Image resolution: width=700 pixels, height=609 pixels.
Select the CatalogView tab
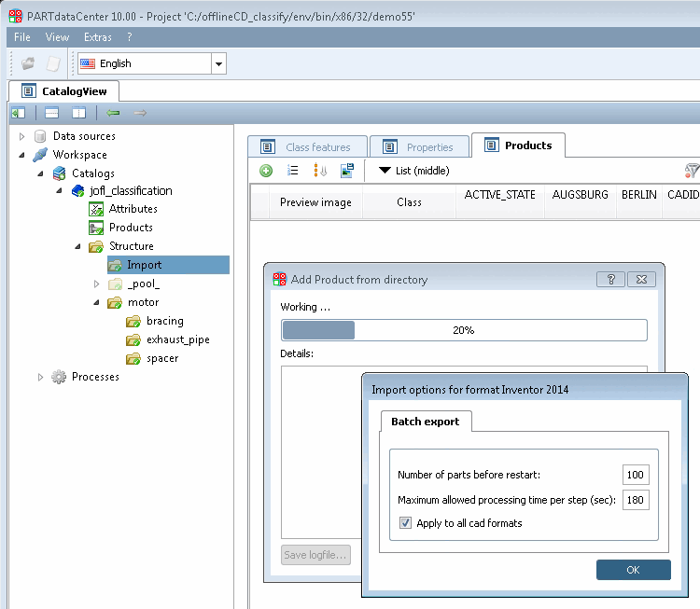pyautogui.click(x=63, y=91)
